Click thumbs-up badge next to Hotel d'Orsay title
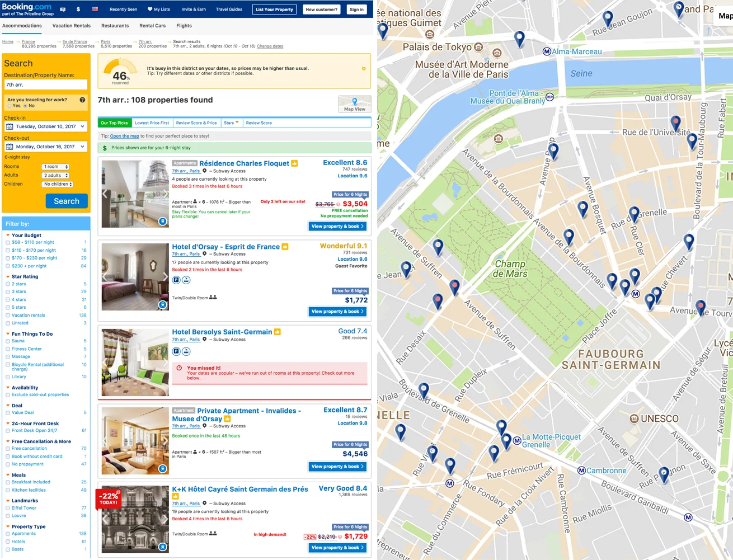This screenshot has width=733, height=560. [x=285, y=247]
